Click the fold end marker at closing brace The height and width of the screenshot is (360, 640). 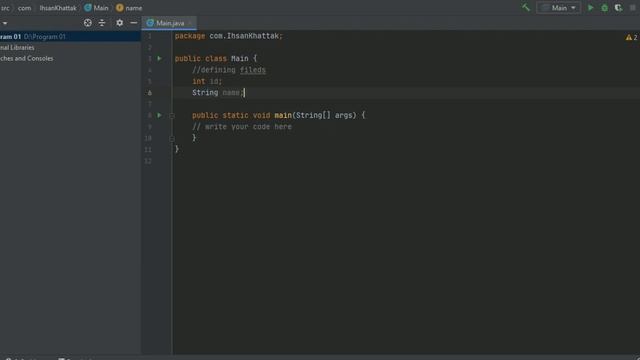(x=172, y=138)
